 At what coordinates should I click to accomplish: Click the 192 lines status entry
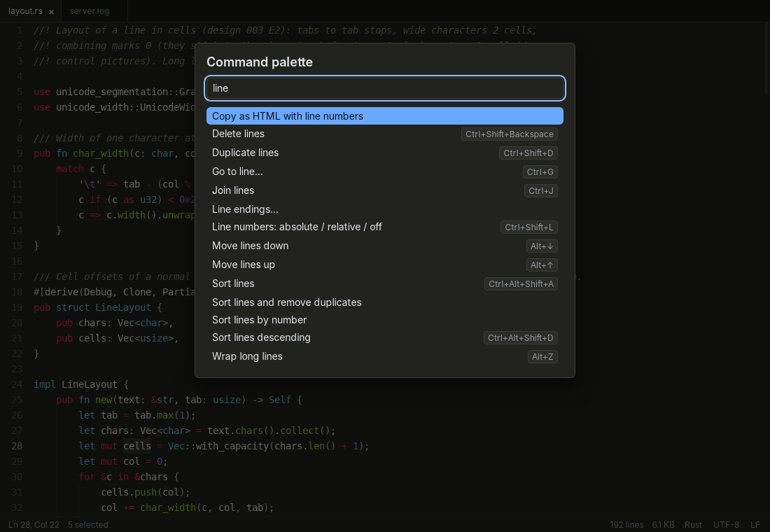click(626, 524)
